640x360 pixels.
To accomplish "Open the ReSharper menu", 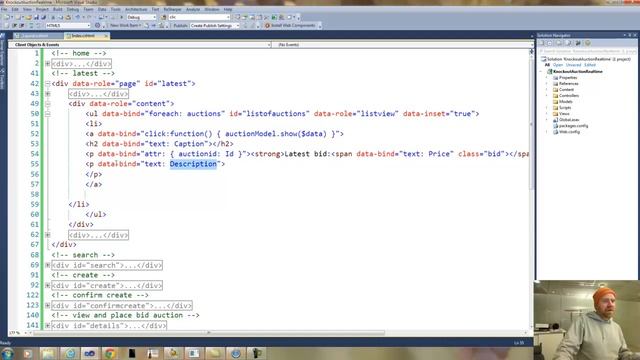I will (172, 9).
